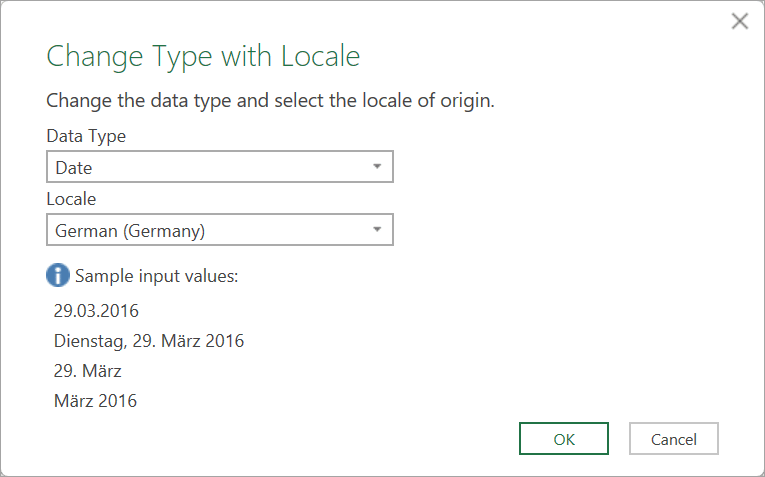The image size is (765, 477).
Task: Click the Data Type dropdown arrow
Action: (377, 167)
